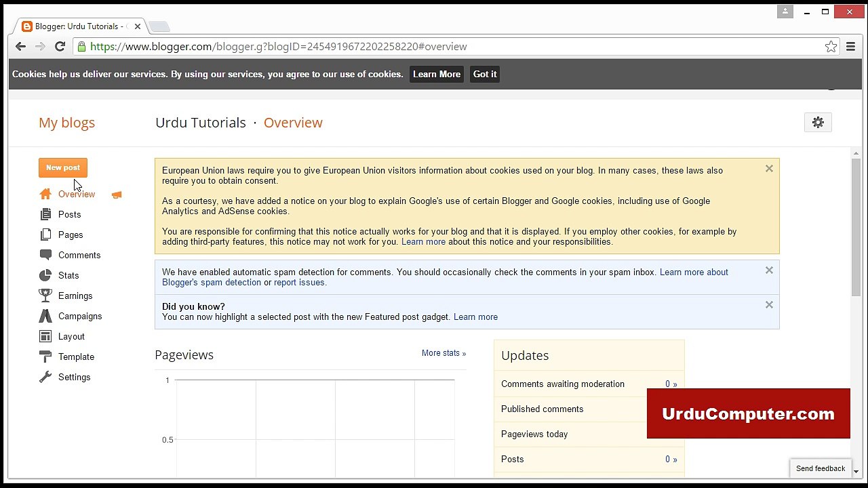Open Layout via its grid icon
This screenshot has width=868, height=488.
[x=45, y=336]
